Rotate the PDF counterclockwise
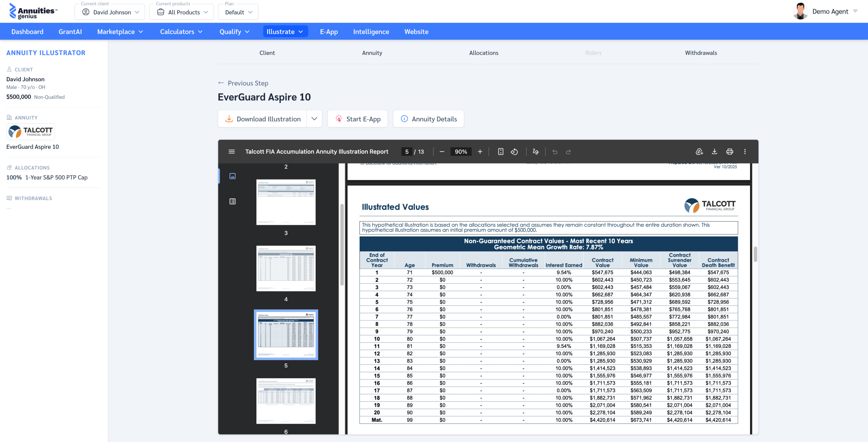Viewport: 868px width, 442px height. coord(514,152)
